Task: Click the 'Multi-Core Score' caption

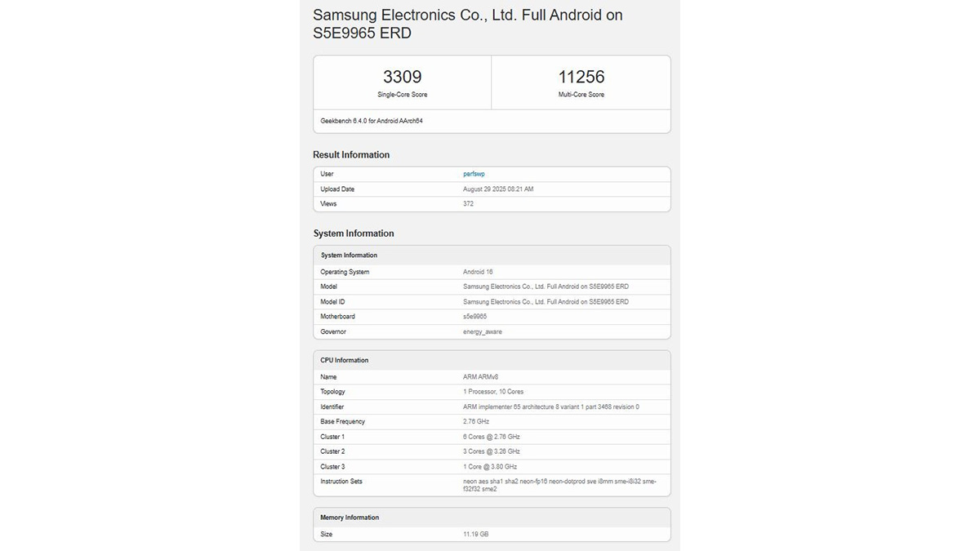Action: [581, 95]
